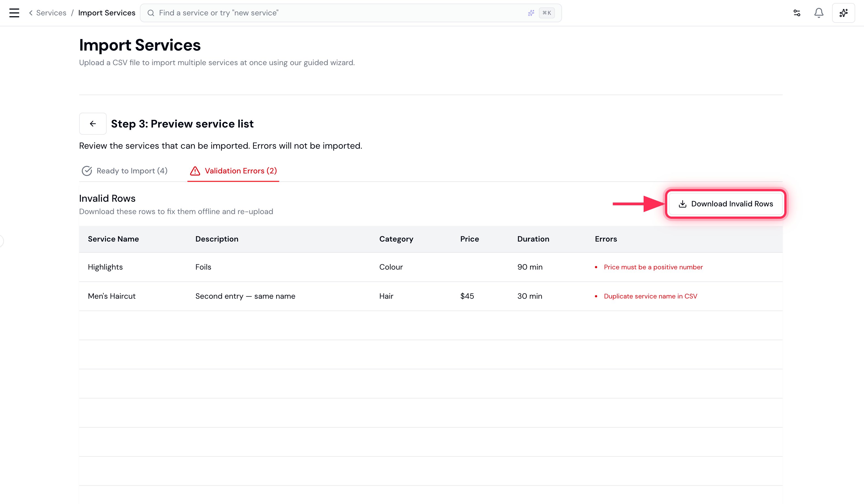Click 'Price must be a positive number' error
864x504 pixels.
point(653,267)
